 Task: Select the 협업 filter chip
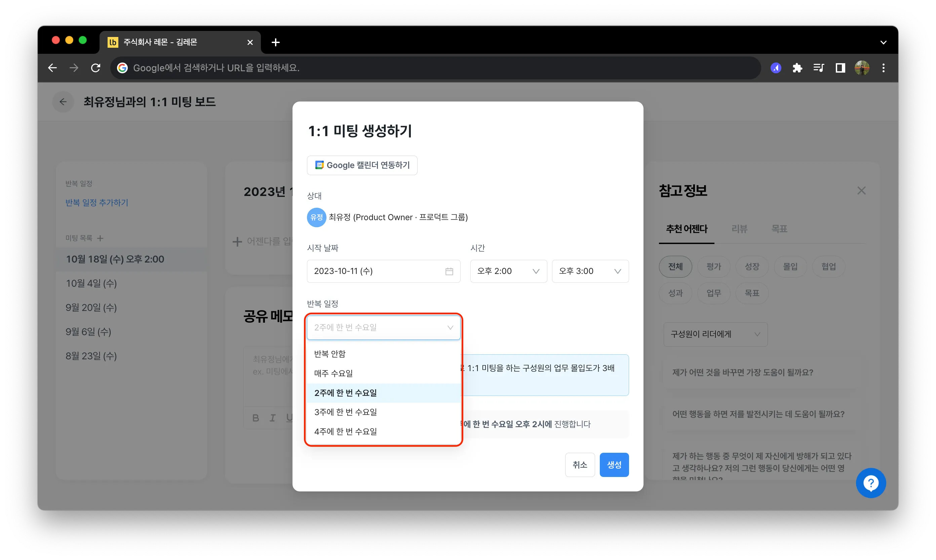[x=829, y=267]
